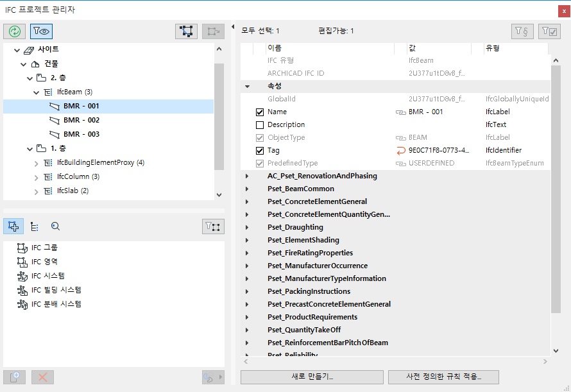Collapse the 속성 attributes section
571x392 pixels.
tap(247, 87)
